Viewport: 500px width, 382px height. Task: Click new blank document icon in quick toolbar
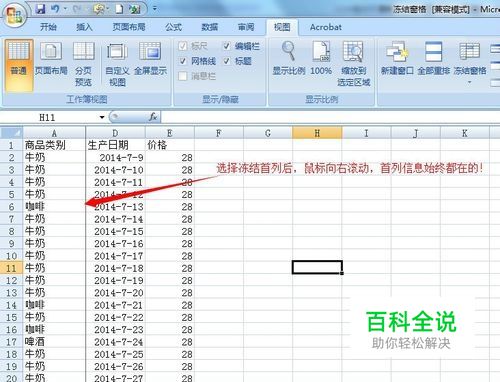[119, 9]
